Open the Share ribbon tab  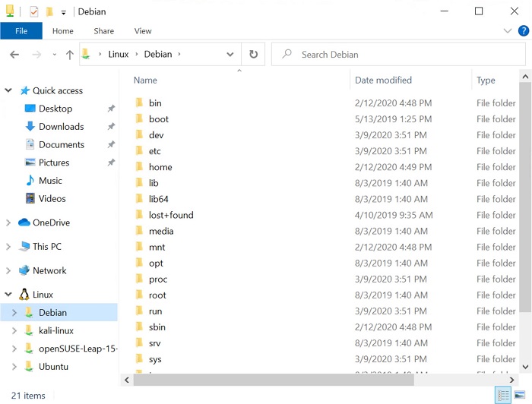pyautogui.click(x=104, y=31)
